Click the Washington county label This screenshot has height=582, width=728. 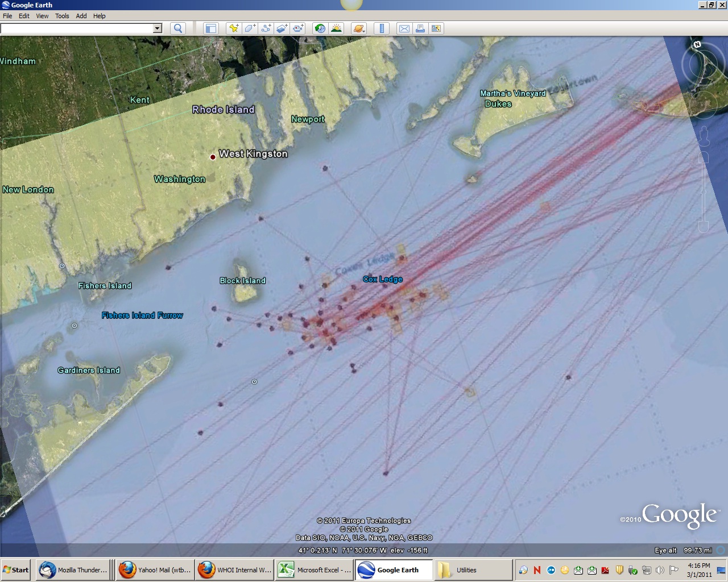tap(179, 178)
